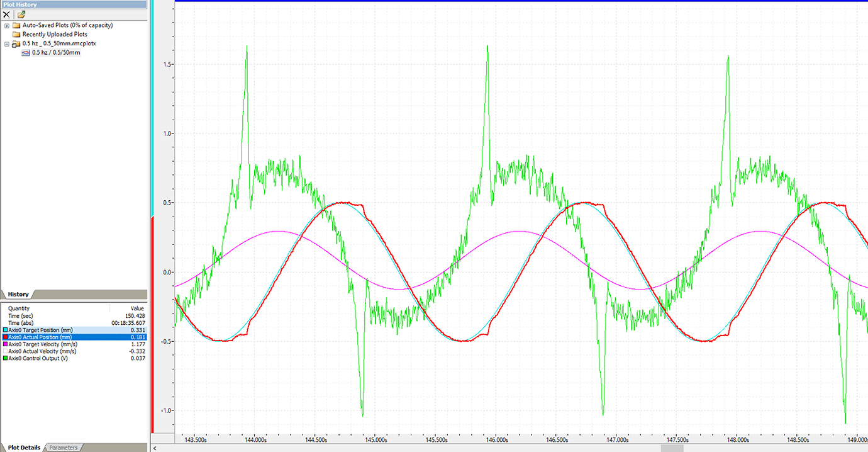This screenshot has width=868, height=452.
Task: Click the cyan Axis0 Target Position swatch
Action: (x=5, y=330)
